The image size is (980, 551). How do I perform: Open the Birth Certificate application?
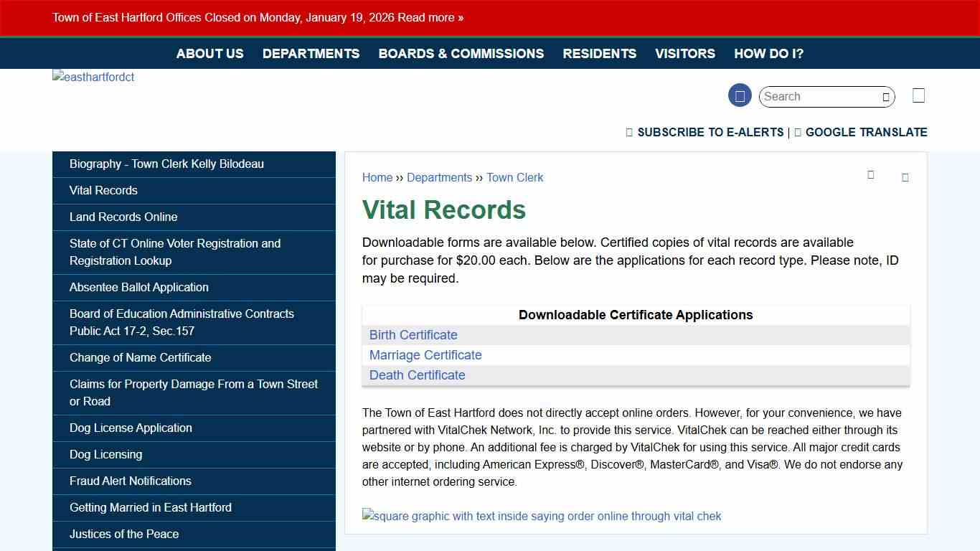tap(413, 334)
